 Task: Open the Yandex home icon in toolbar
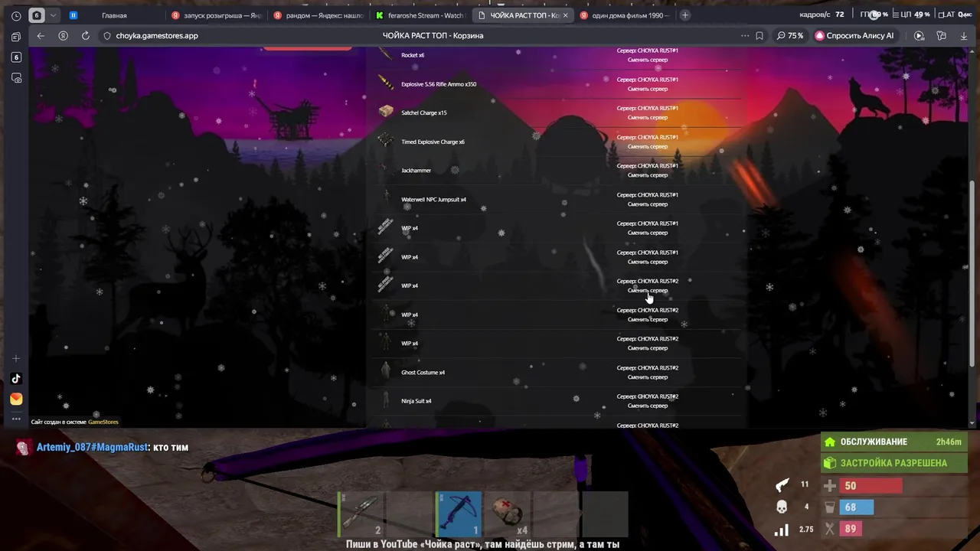pyautogui.click(x=63, y=35)
